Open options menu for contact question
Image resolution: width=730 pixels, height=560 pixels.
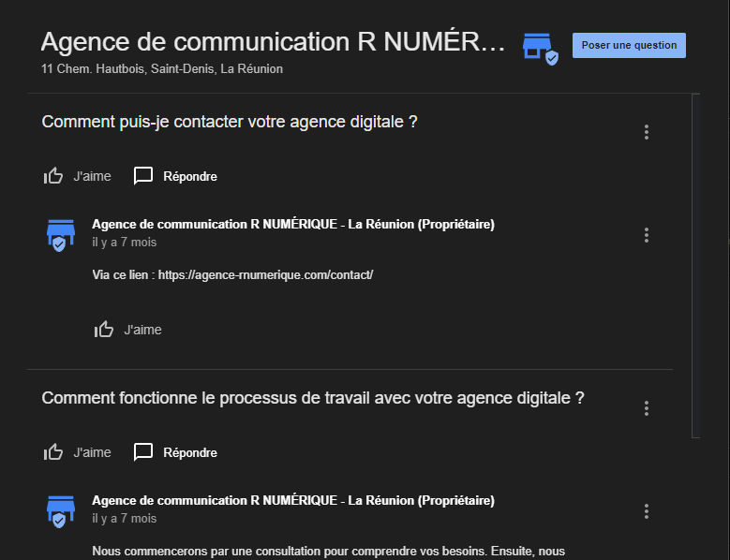pos(647,132)
